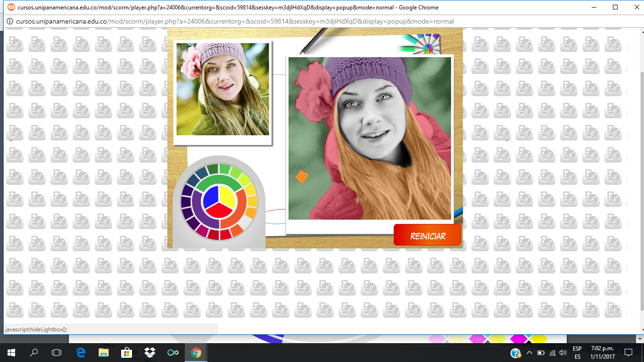This screenshot has width=644, height=362.
Task: Open File Explorer from the taskbar
Action: (104, 353)
